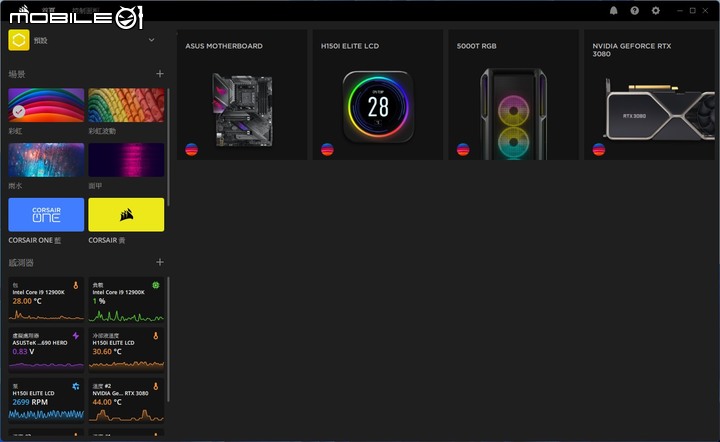Click thermometer icon on i9 12900K temperature sensor
This screenshot has height=442, width=720.
pos(76,285)
